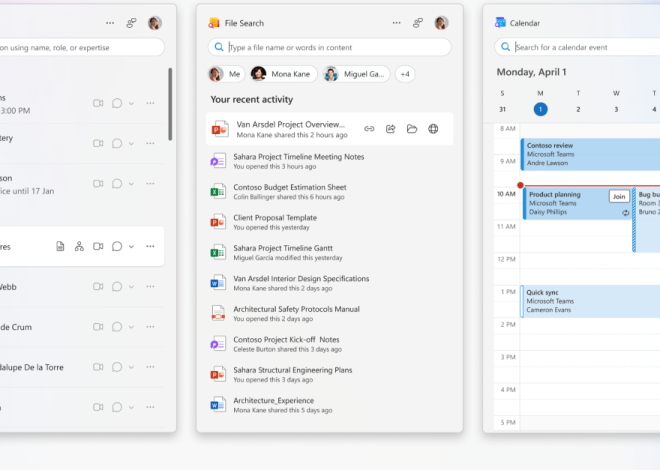
Task: Start video call in the 3:00 PM row
Action: 98,103
